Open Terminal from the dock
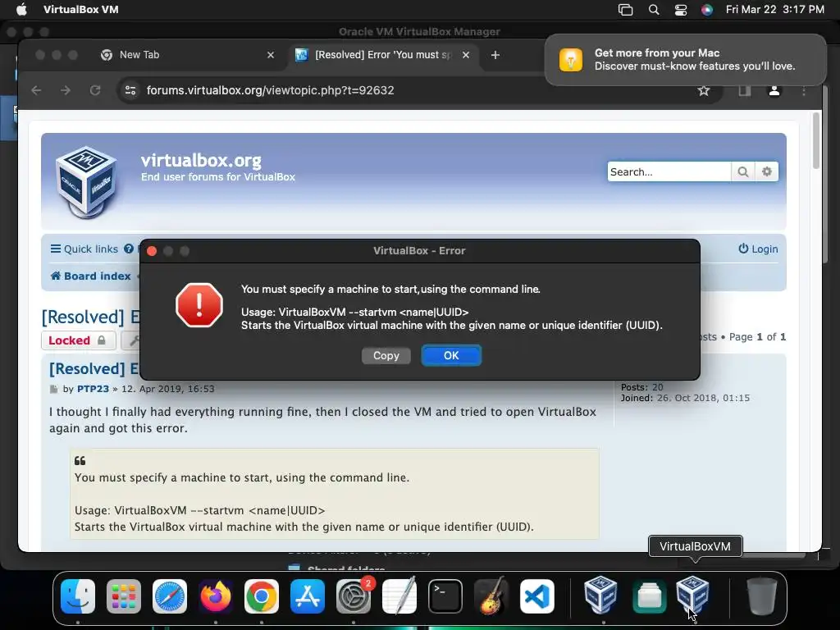840x630 pixels. [x=445, y=596]
